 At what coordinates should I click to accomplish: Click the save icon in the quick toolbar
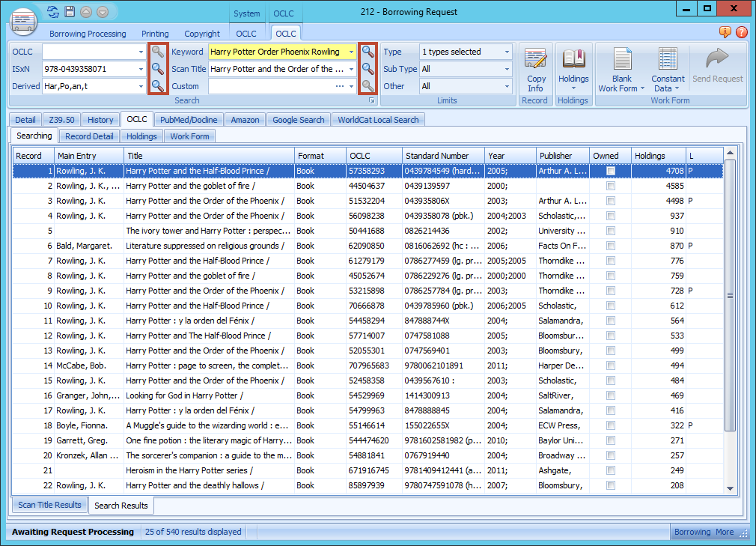tap(69, 11)
